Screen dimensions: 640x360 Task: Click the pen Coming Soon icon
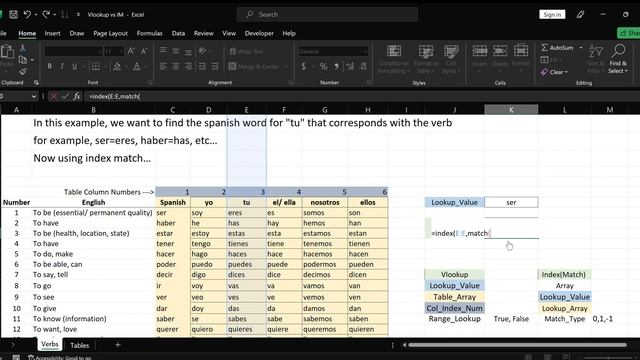click(x=580, y=14)
